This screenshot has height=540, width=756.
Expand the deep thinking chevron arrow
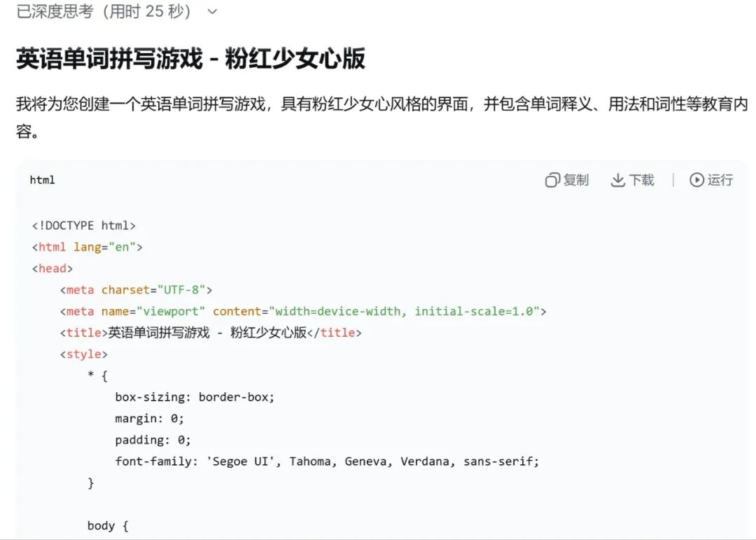point(213,12)
